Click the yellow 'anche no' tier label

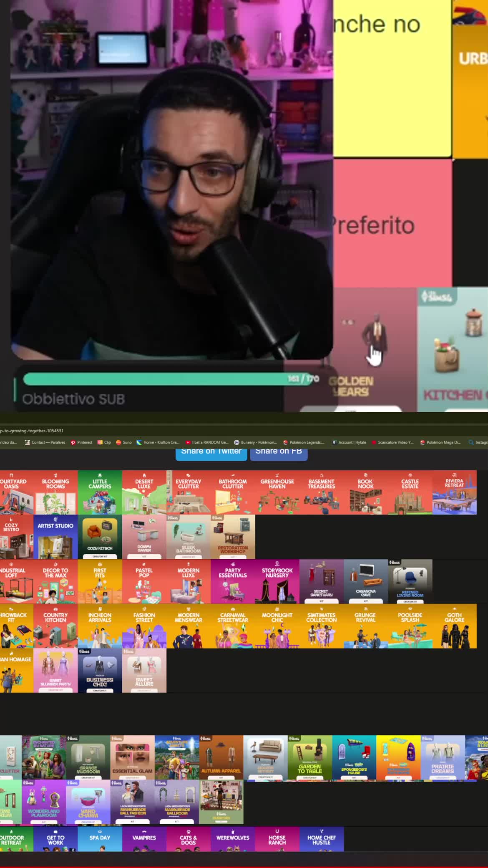click(392, 78)
